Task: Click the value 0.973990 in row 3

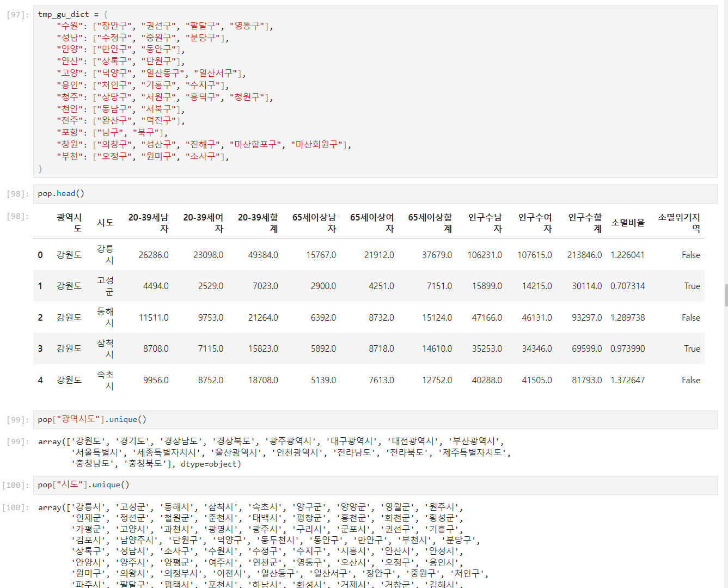Action: (627, 348)
